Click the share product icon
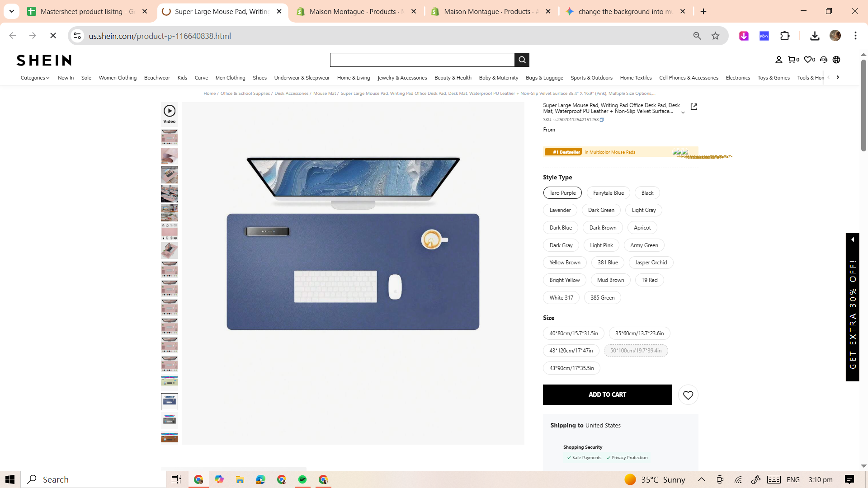 (x=694, y=107)
